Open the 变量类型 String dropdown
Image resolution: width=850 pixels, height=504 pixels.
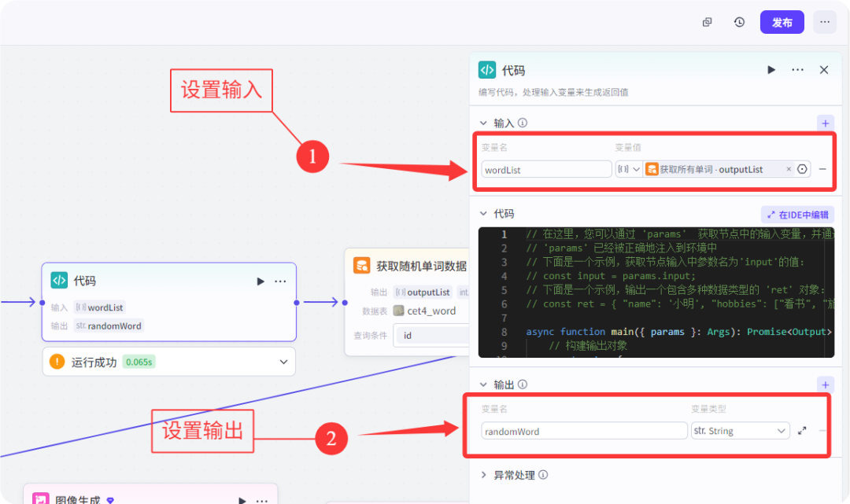[740, 430]
